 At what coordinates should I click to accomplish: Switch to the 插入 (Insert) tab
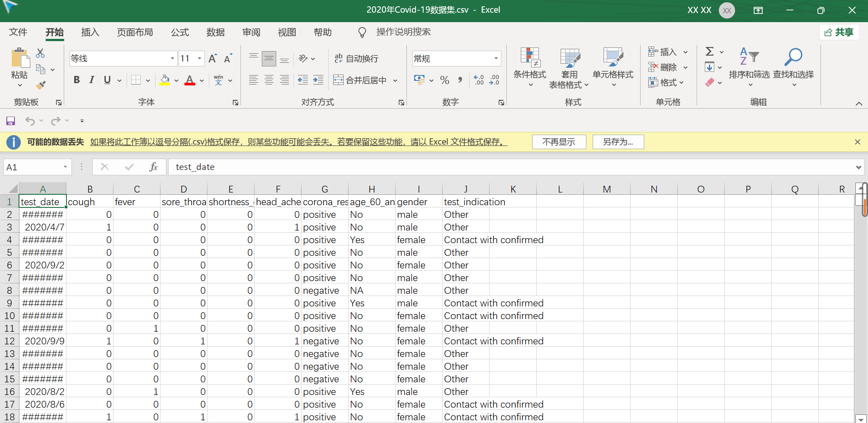tap(90, 32)
